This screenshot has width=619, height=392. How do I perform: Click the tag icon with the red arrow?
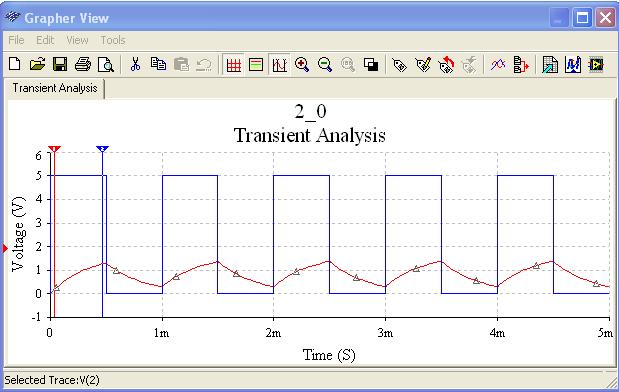tap(446, 64)
